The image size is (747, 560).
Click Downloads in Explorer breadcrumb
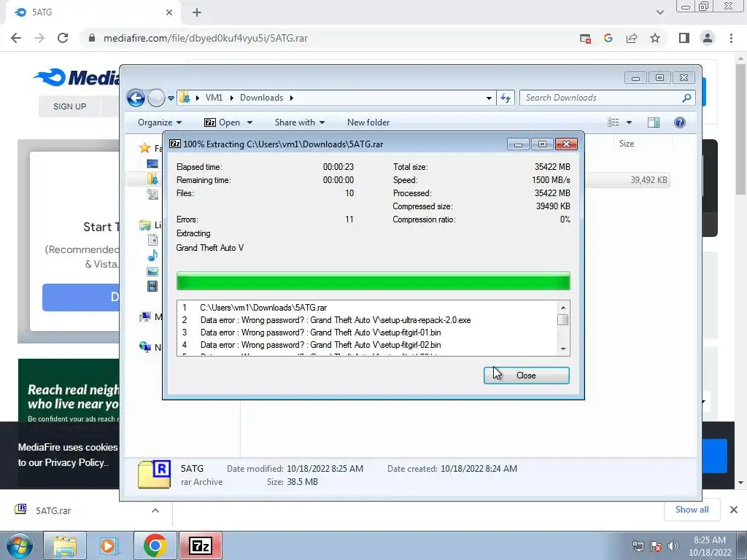pyautogui.click(x=261, y=98)
